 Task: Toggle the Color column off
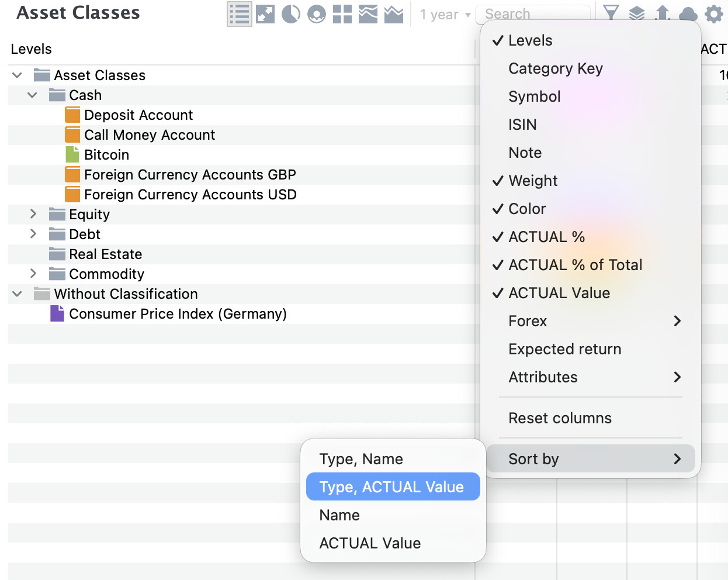coord(527,209)
